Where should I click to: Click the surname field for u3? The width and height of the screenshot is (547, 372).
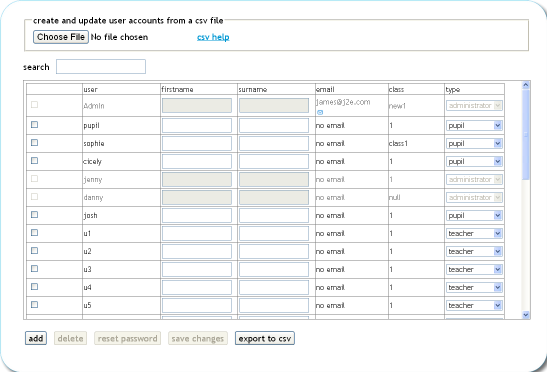[274, 269]
